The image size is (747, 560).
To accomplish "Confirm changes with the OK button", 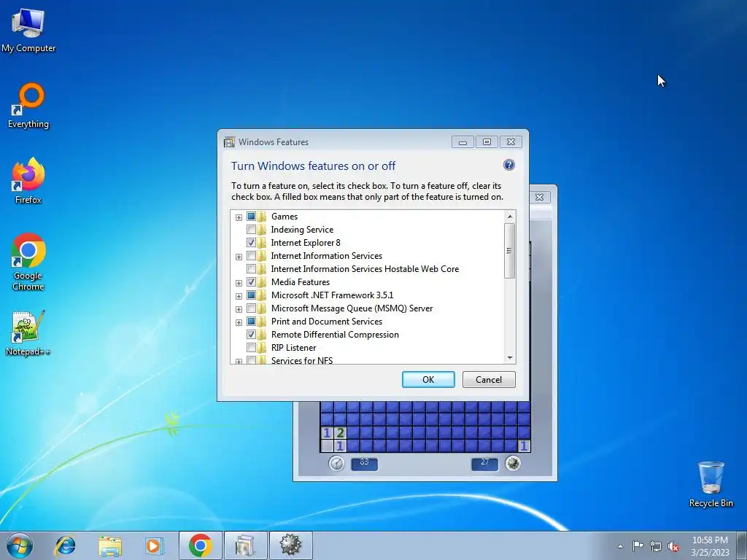I will [428, 379].
